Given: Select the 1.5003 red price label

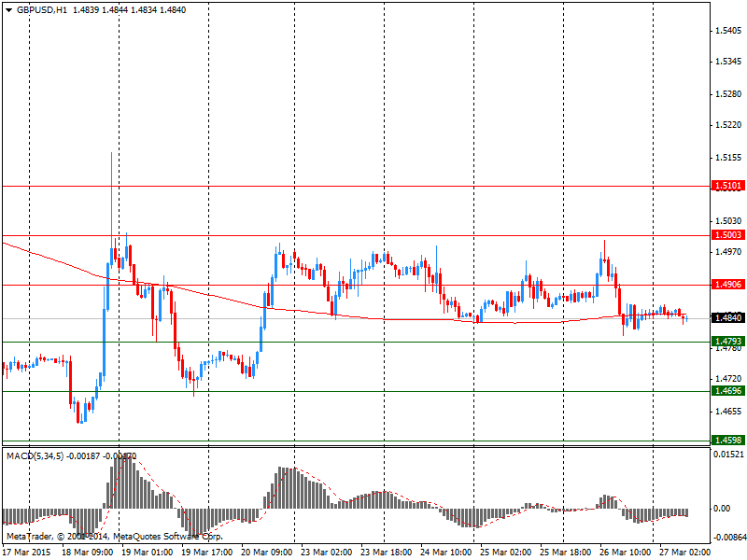Looking at the screenshot, I should 727,234.
